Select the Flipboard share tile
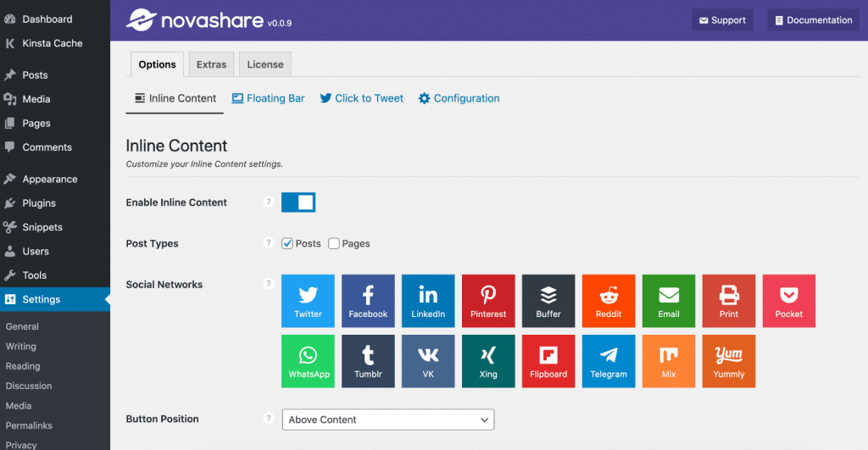 pyautogui.click(x=548, y=361)
